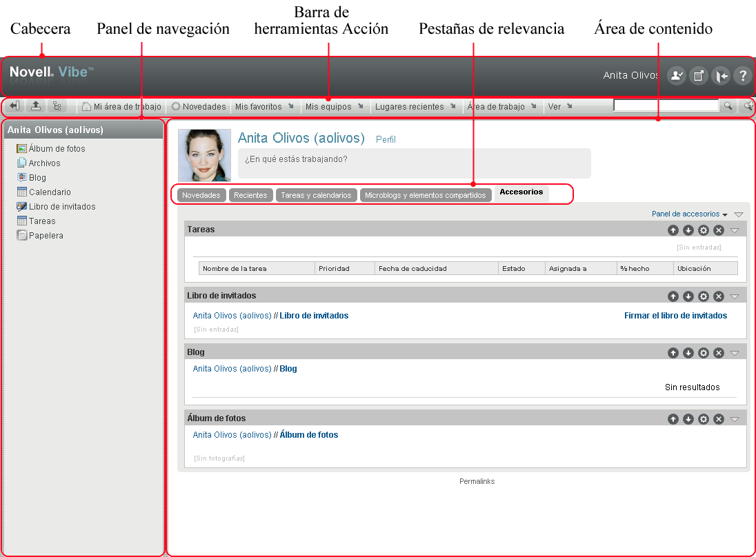The height and width of the screenshot is (557, 756).
Task: Remove the Álbum de fotos accessory
Action: tap(719, 419)
